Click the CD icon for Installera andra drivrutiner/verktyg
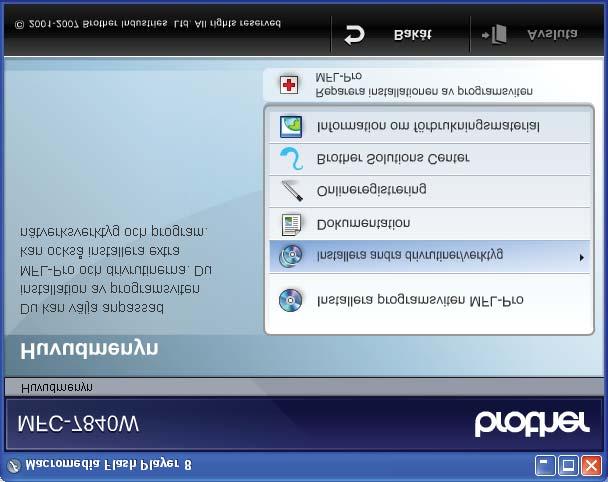Image resolution: width=608 pixels, height=482 pixels. click(x=290, y=256)
